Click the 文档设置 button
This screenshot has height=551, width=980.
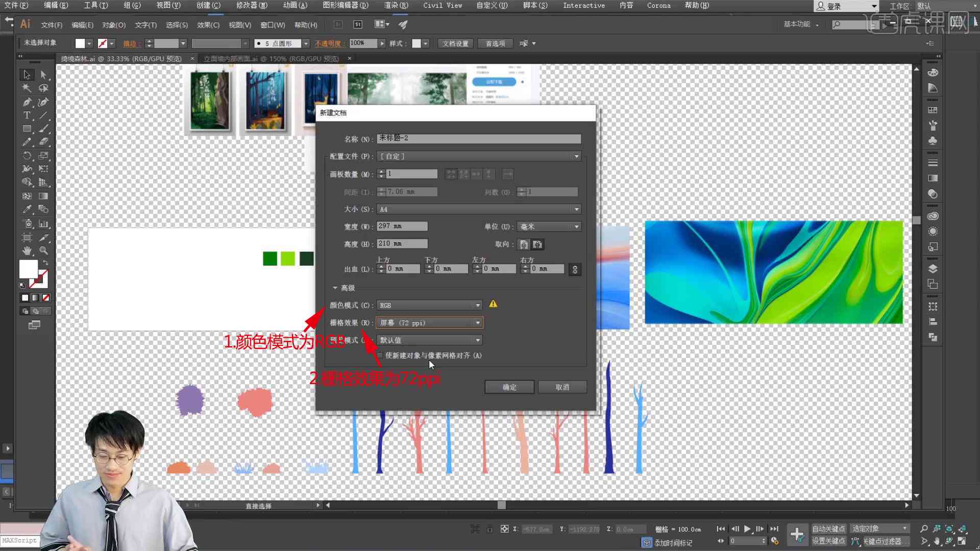[455, 43]
